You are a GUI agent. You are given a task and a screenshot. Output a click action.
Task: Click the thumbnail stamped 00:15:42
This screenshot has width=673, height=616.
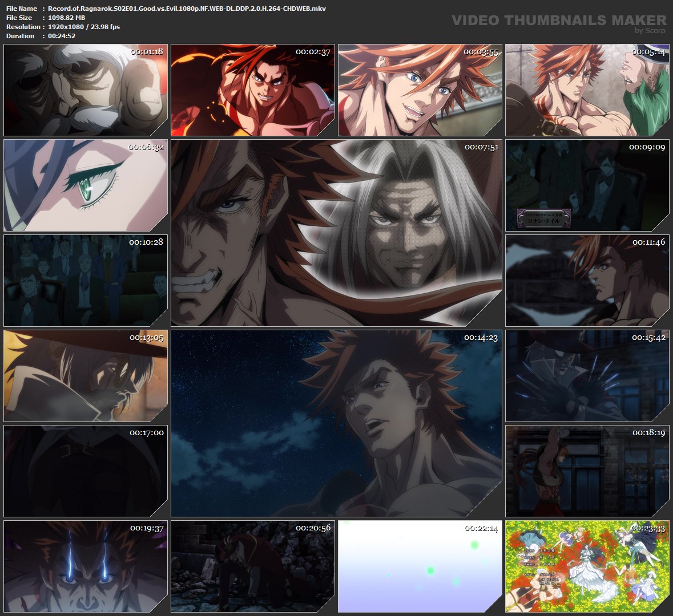pyautogui.click(x=587, y=376)
